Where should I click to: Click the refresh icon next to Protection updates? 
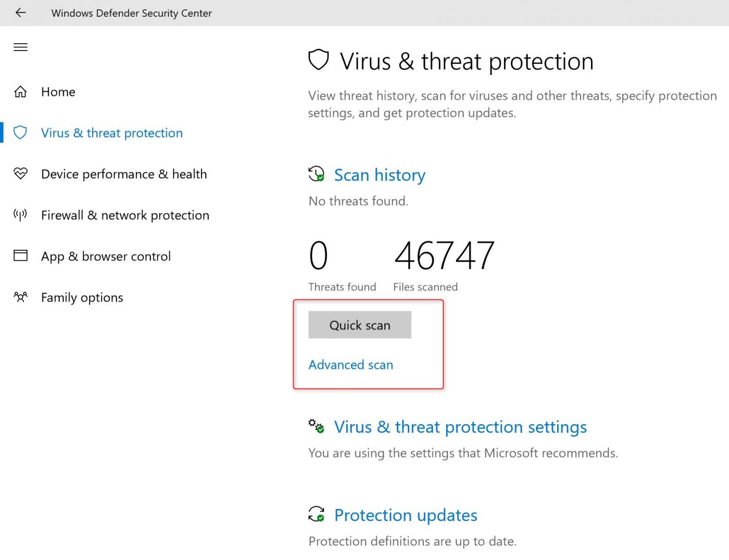[316, 515]
